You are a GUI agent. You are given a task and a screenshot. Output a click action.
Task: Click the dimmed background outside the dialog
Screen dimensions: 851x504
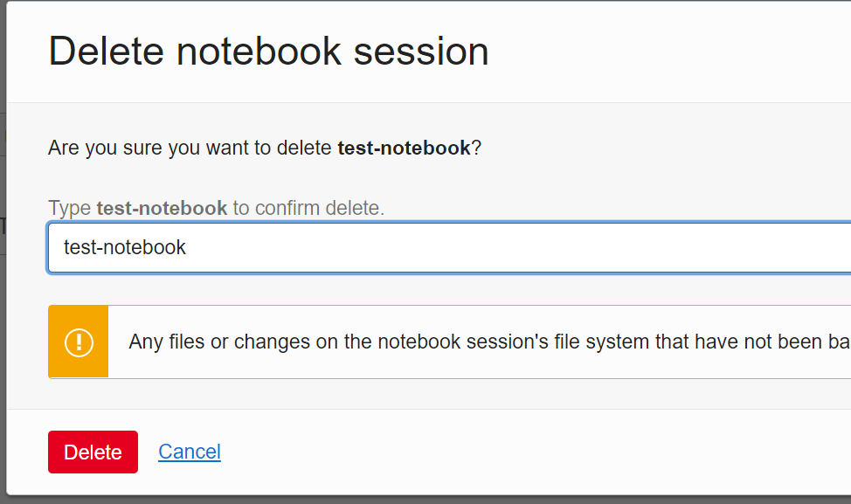point(3,326)
